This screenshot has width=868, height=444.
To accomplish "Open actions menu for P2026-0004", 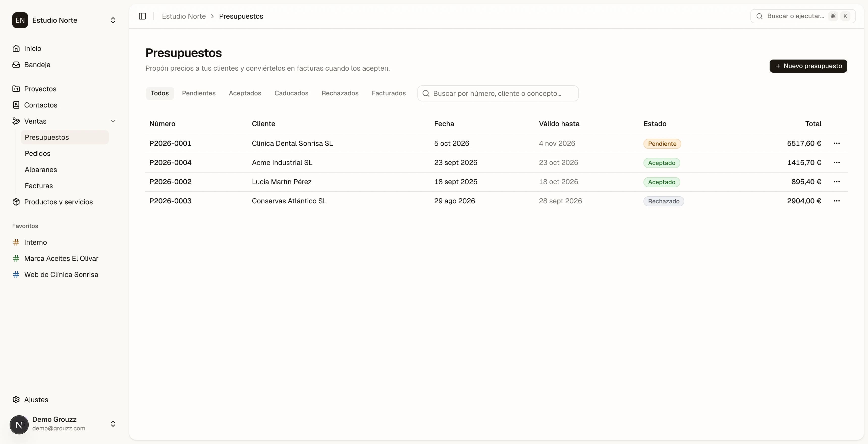I will [836, 163].
